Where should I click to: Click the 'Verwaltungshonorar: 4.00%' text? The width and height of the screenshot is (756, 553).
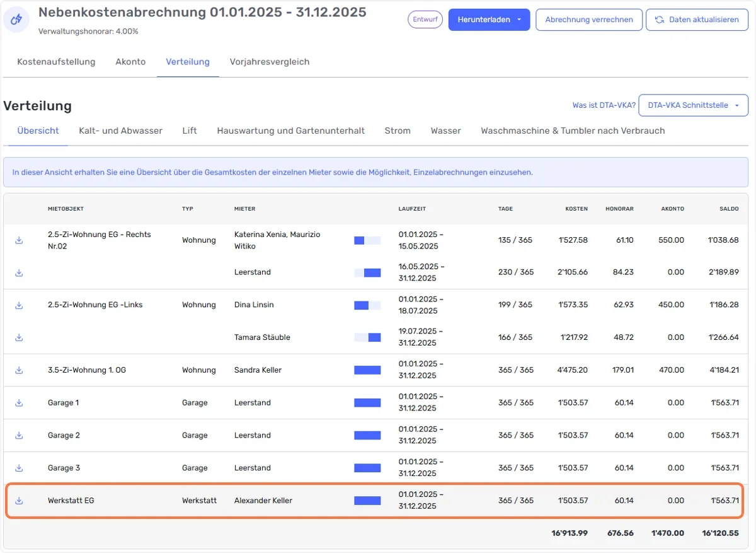point(88,32)
